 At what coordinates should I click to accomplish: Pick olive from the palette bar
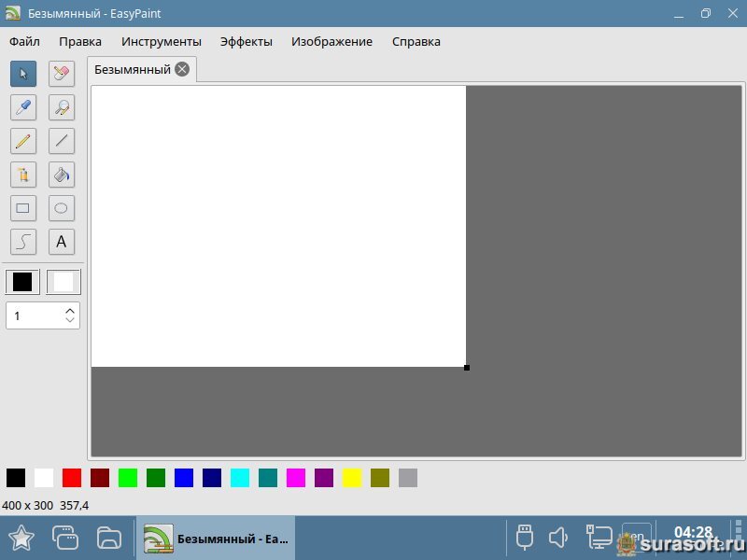coord(380,478)
